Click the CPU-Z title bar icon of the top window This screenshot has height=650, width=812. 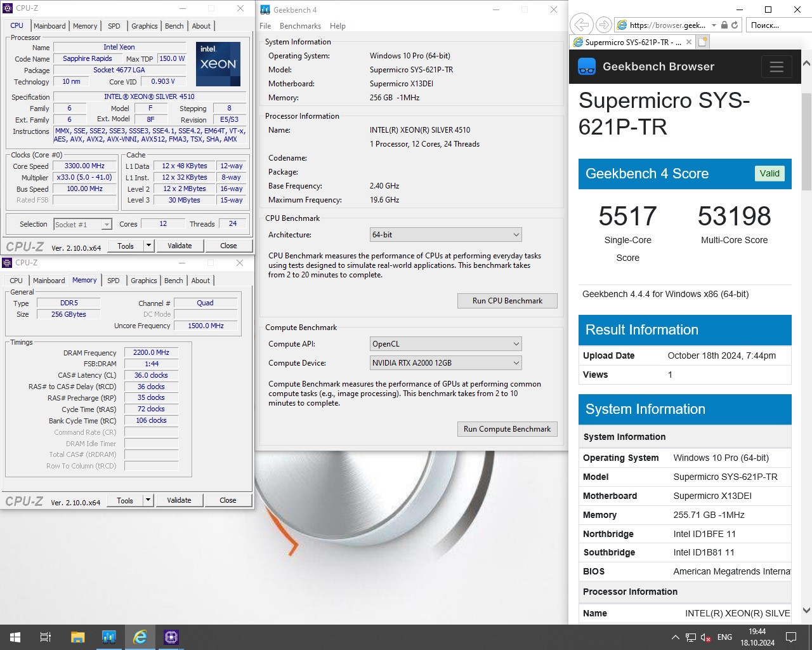[x=8, y=8]
